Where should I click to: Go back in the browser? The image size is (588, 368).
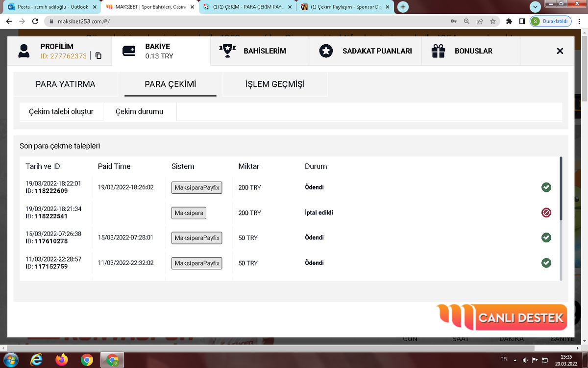[x=9, y=22]
